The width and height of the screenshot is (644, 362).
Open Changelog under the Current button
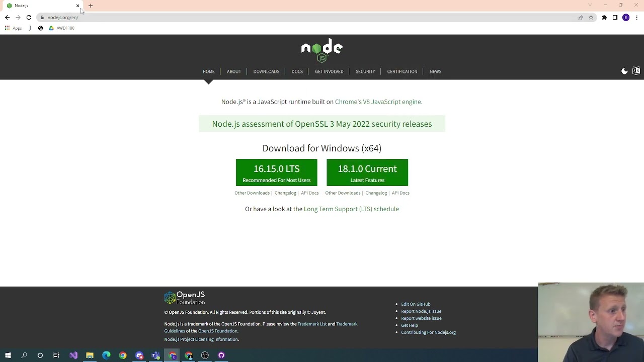(376, 193)
